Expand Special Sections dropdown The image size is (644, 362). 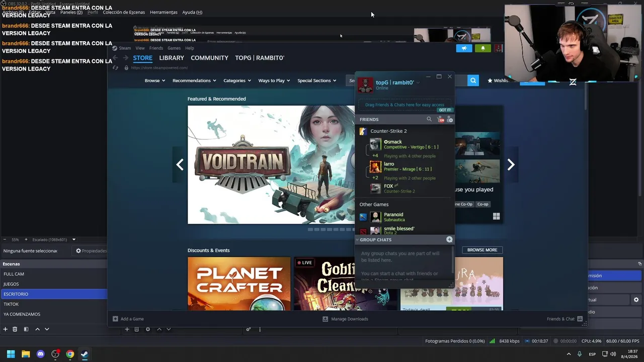(316, 80)
